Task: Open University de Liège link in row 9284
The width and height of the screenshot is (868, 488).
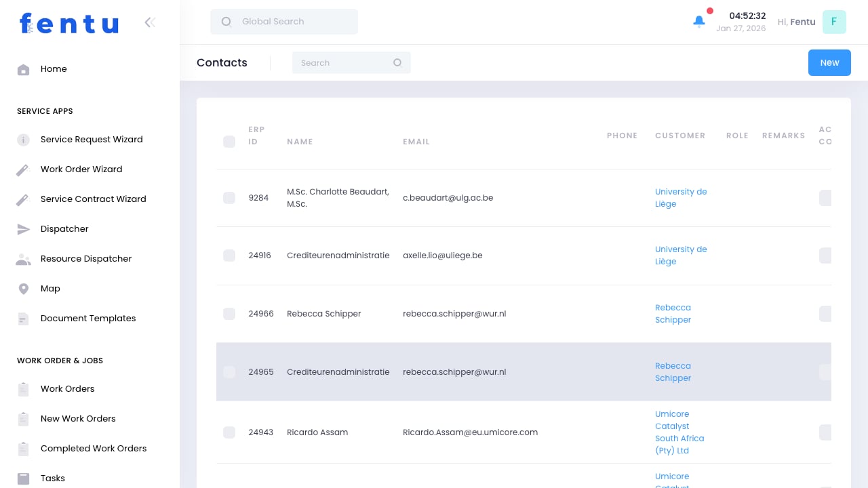Action: (681, 198)
